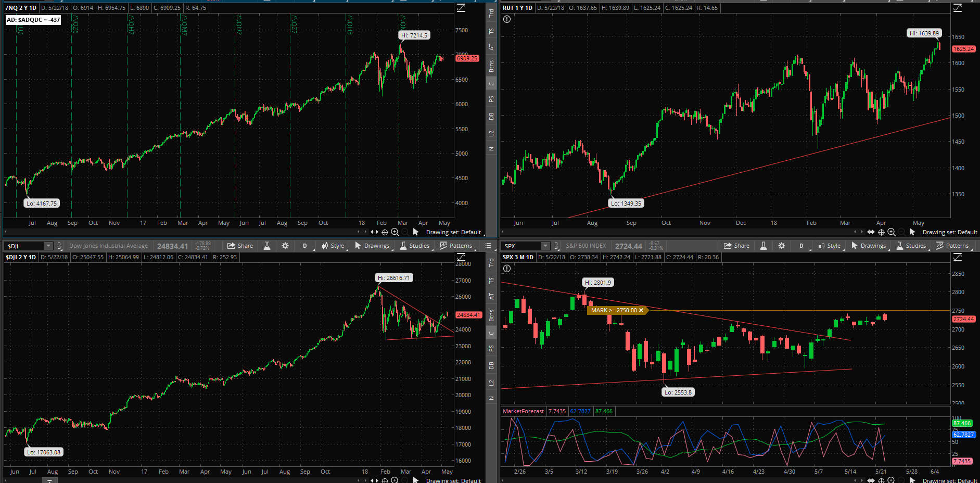The image size is (980, 483).
Task: Click the exclamation info icon on SPX chart
Action: coord(507,269)
